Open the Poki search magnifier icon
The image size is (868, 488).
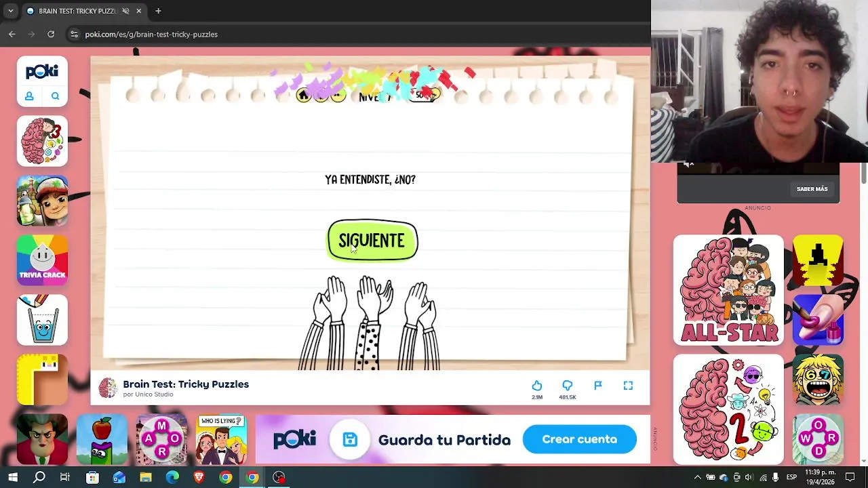[x=55, y=96]
